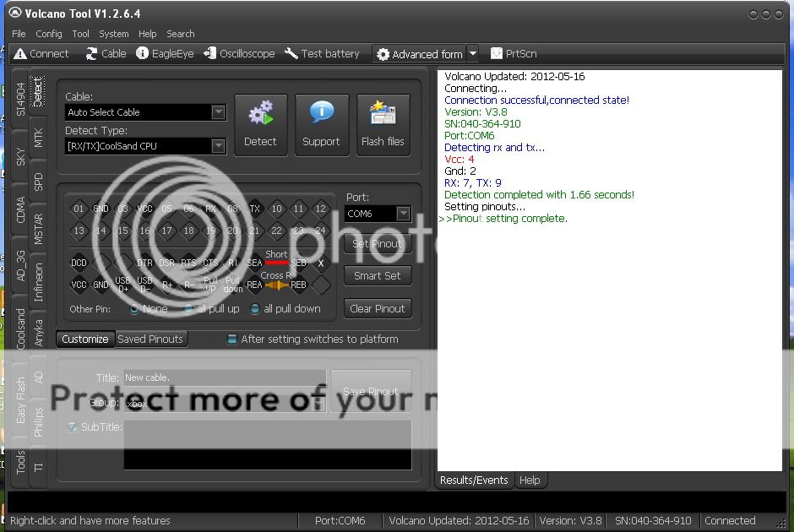Select pin 01 diamond

(79, 209)
